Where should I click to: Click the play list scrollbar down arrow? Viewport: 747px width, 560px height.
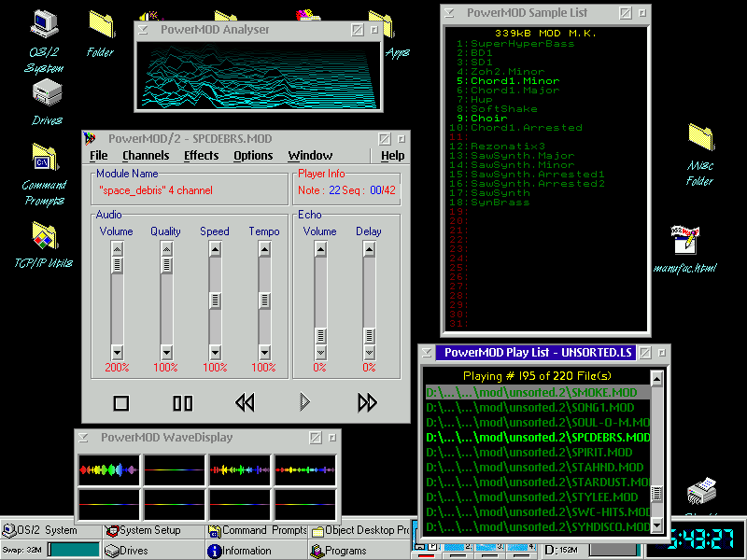pos(657,525)
